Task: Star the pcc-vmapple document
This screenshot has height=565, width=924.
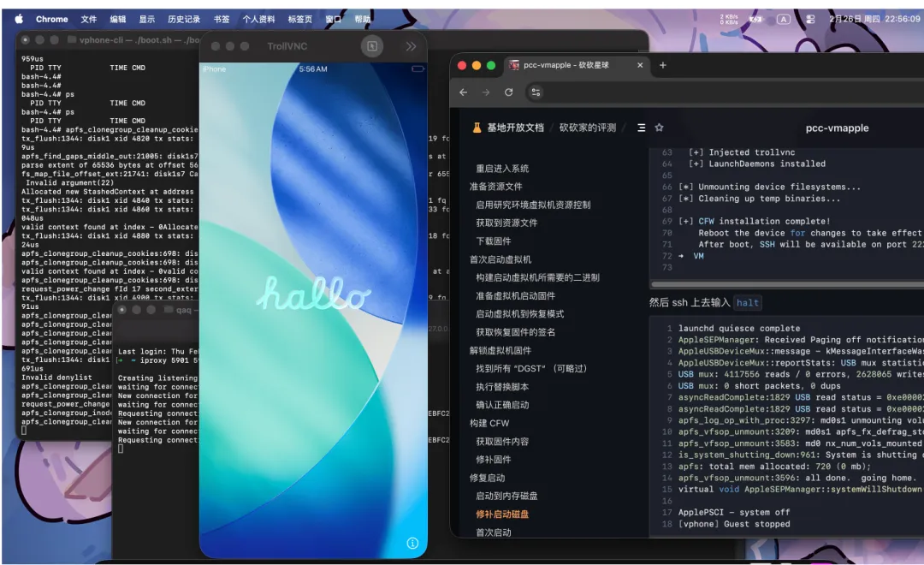Action: [x=659, y=128]
